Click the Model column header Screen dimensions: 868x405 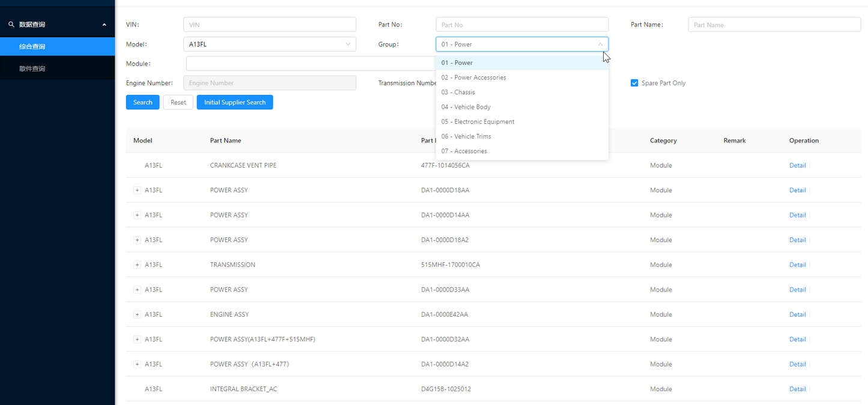pyautogui.click(x=142, y=141)
